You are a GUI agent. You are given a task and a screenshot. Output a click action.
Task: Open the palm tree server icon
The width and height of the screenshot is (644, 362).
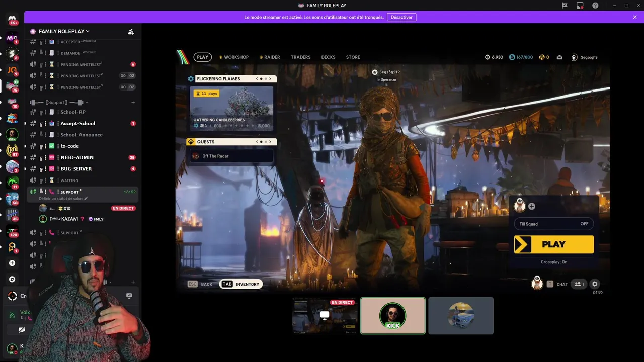[x=12, y=183]
